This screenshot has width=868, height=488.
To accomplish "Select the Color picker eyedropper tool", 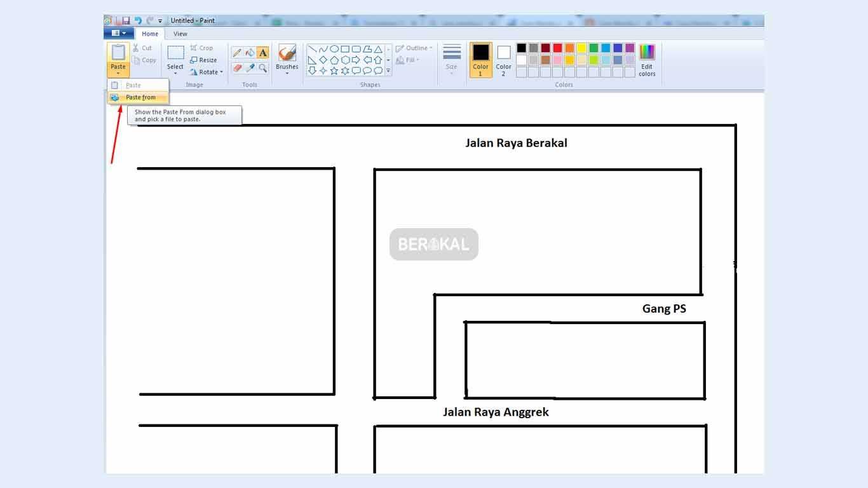I will pos(250,67).
